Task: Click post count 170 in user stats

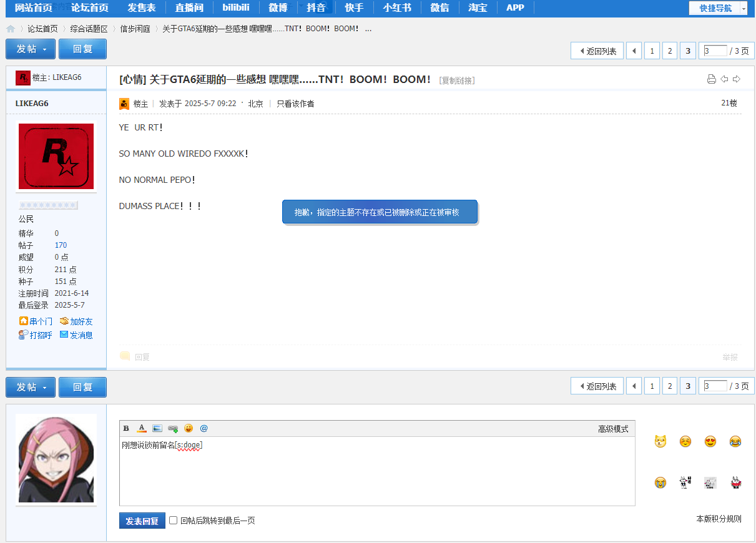Action: 61,245
